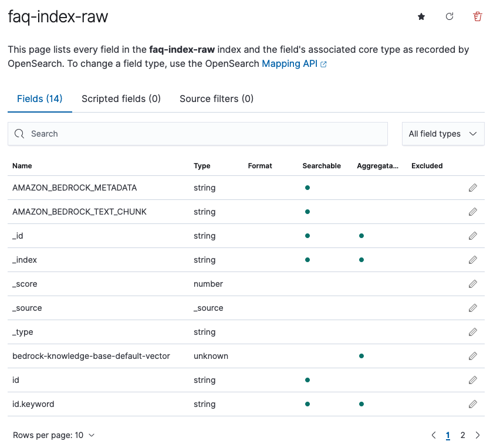This screenshot has width=490, height=448.
Task: Select the bedrock-knowledge-base-default-vector field name
Action: (x=91, y=356)
